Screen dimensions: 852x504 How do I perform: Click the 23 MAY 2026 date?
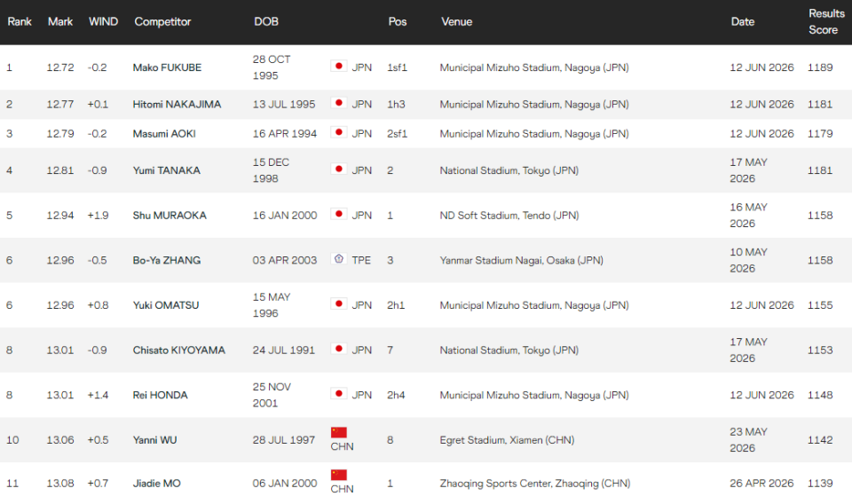(x=748, y=440)
